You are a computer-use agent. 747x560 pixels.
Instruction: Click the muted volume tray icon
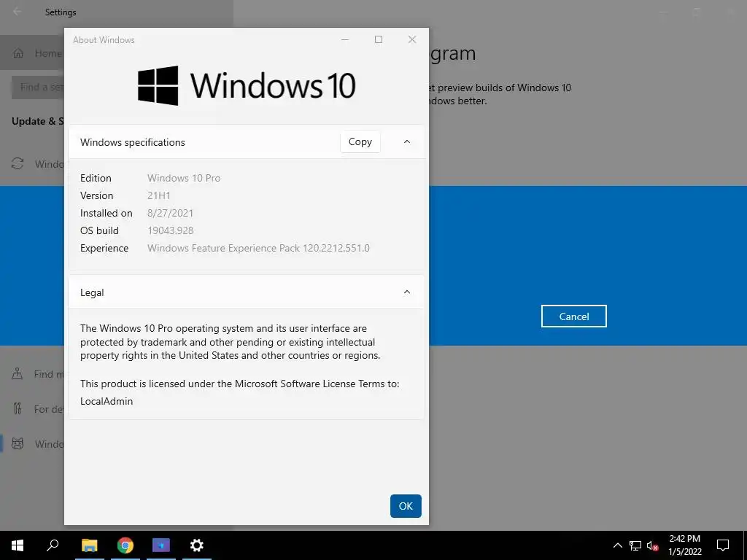[x=652, y=545]
